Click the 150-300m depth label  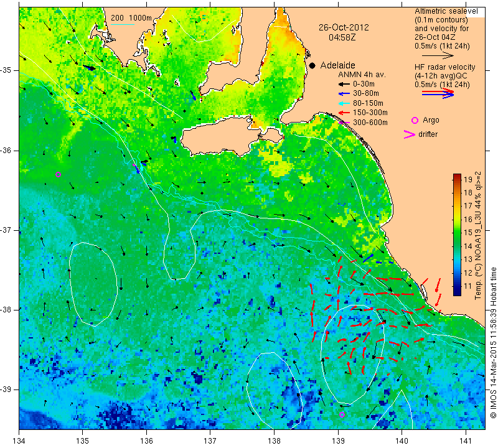click(370, 113)
